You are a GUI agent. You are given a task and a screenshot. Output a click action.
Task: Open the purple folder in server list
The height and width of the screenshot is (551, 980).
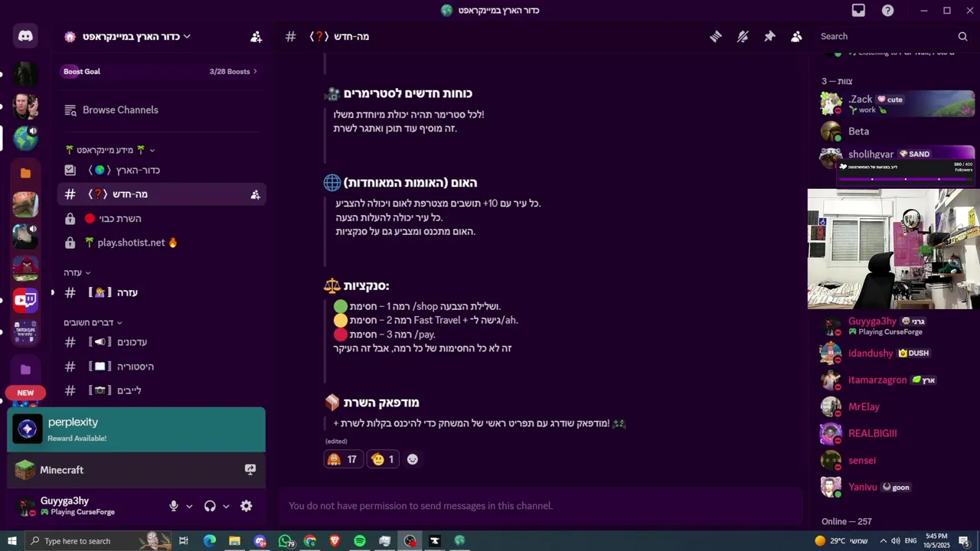tap(25, 370)
